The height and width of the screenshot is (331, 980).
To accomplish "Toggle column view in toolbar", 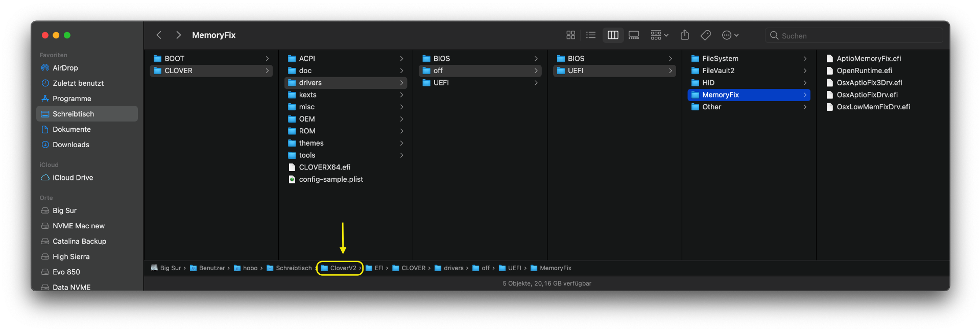I will point(613,35).
